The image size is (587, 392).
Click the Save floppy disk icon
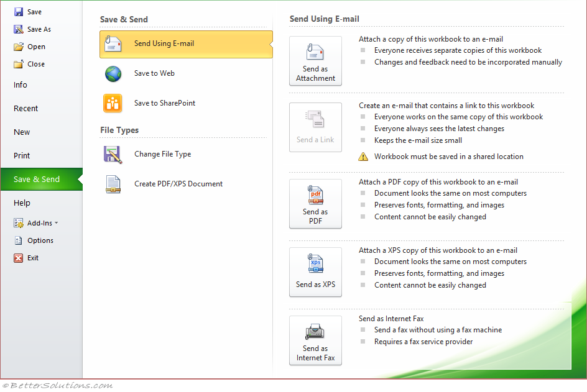(x=19, y=12)
